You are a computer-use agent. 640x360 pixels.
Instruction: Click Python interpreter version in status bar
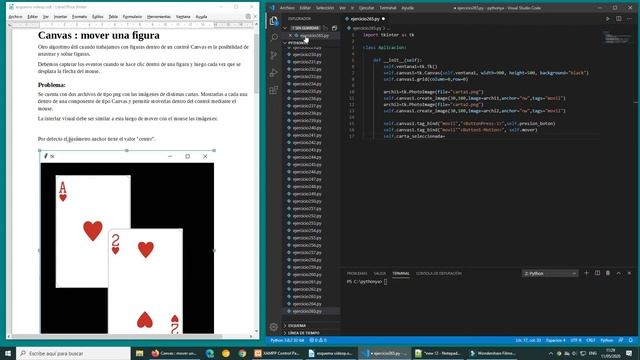(287, 340)
